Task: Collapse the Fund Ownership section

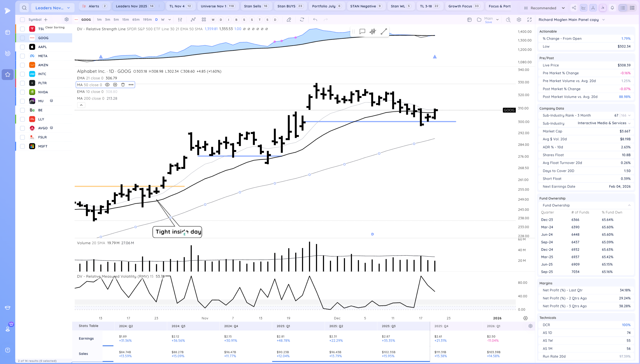Action: (629, 205)
